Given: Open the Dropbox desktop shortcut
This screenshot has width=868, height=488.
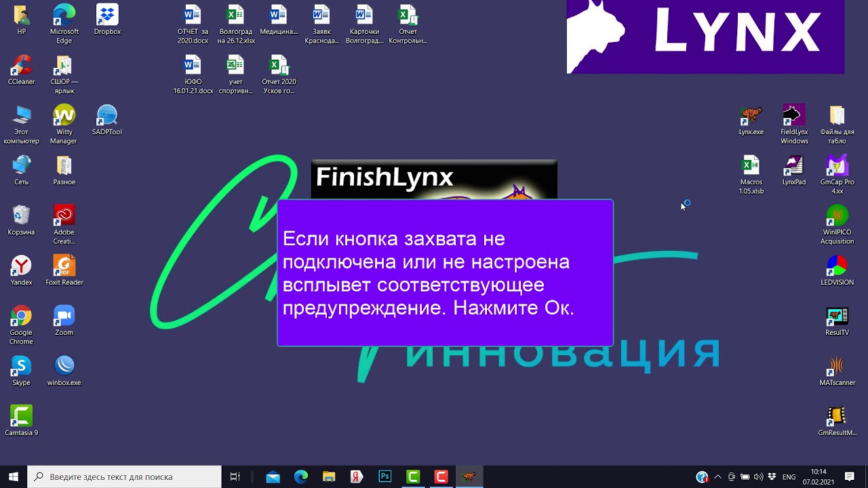Looking at the screenshot, I should point(107,20).
